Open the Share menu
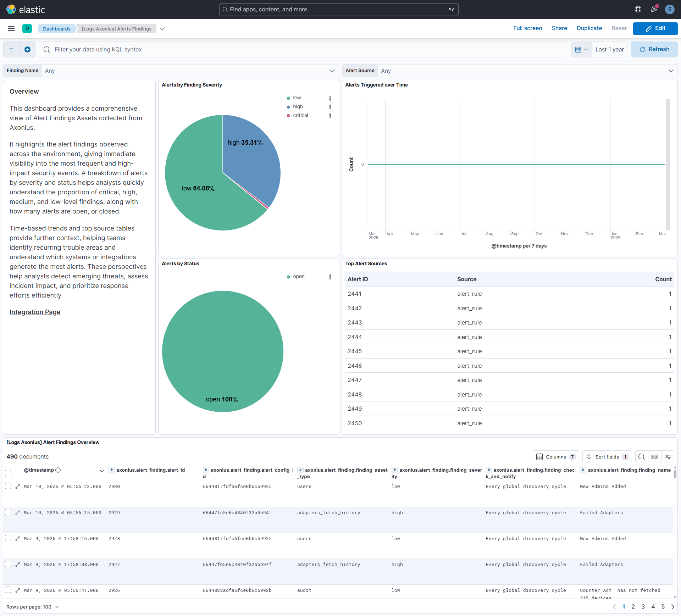The image size is (681, 616). coord(559,28)
